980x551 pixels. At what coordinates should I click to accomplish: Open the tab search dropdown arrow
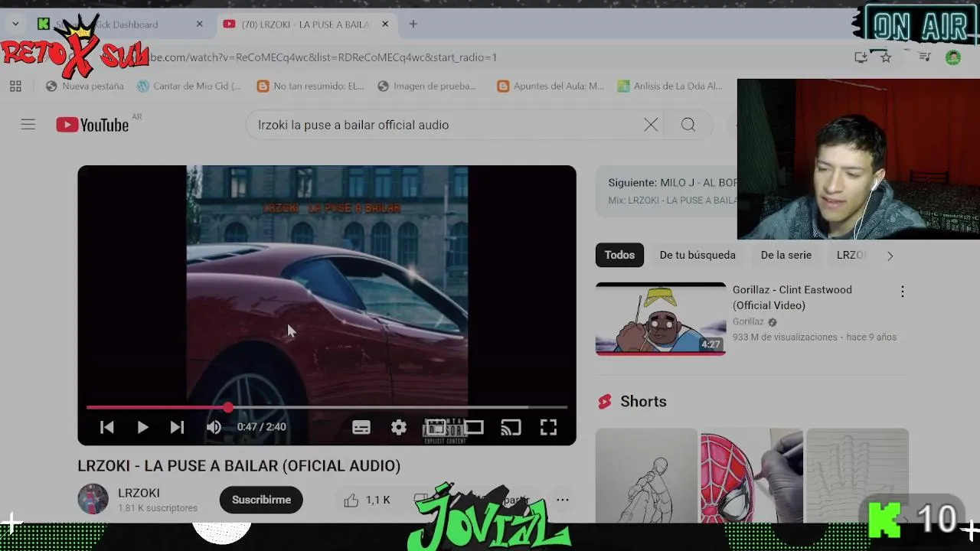click(15, 24)
